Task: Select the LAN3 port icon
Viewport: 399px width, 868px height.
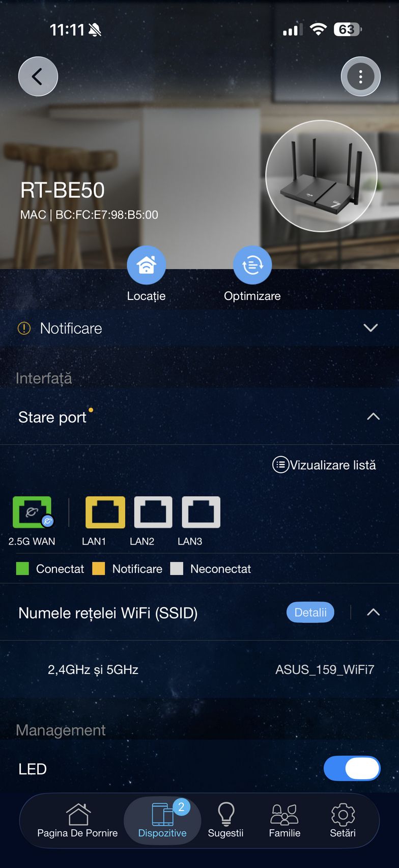Action: [201, 512]
